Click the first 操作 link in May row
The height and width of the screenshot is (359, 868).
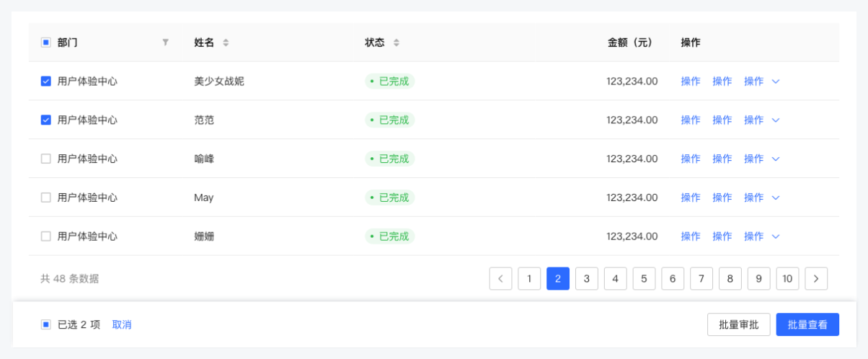point(690,198)
